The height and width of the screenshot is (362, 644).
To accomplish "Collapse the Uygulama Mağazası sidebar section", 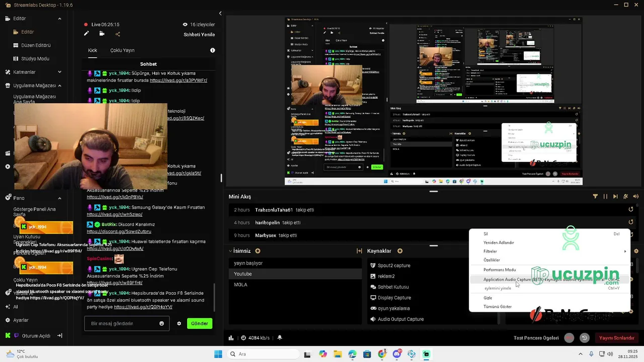I will pyautogui.click(x=59, y=85).
